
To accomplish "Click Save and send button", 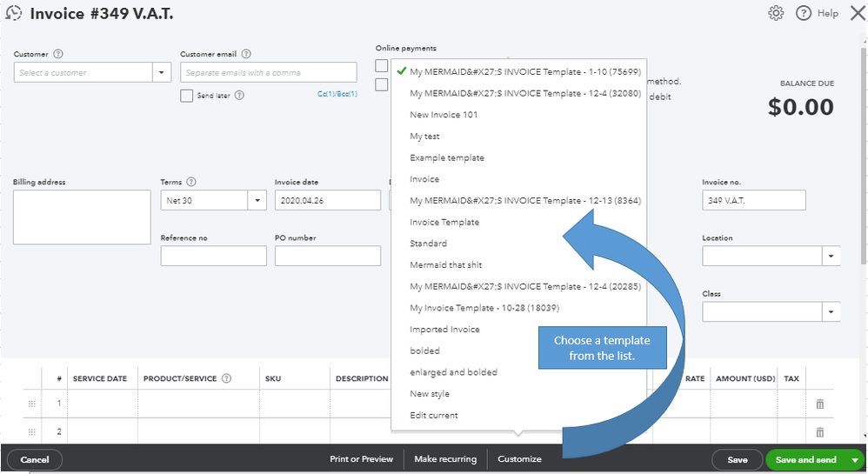I will (805, 459).
